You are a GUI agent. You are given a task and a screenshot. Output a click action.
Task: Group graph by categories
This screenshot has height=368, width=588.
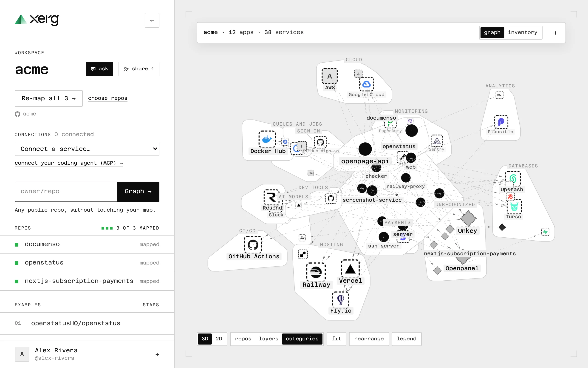pyautogui.click(x=302, y=339)
